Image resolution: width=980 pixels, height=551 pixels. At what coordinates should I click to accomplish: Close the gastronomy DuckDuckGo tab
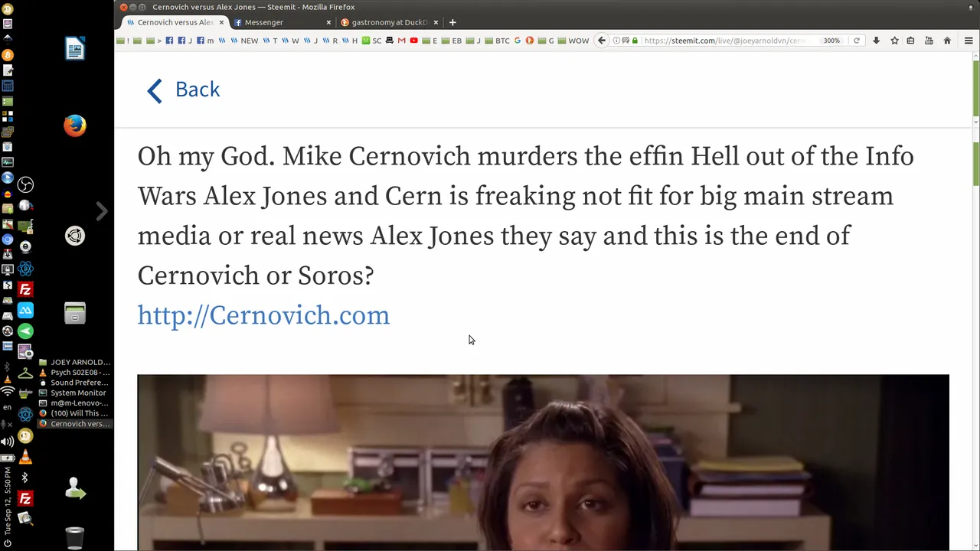(436, 22)
